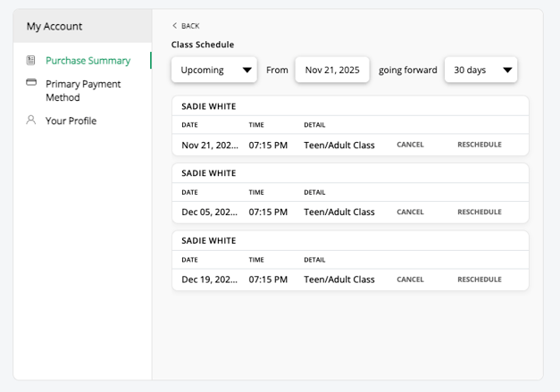Go back using the BACK link

click(189, 26)
